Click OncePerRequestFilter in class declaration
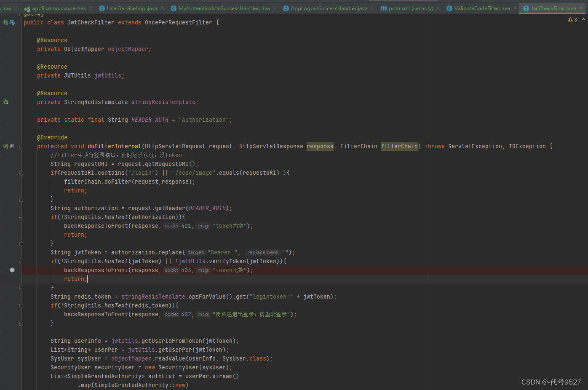588x390 pixels. tap(179, 22)
